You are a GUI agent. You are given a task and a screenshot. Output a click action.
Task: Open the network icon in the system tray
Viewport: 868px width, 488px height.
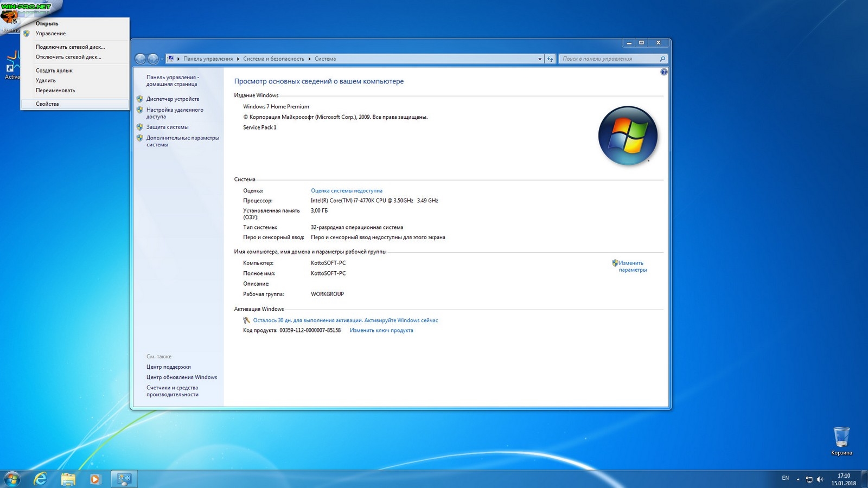pyautogui.click(x=809, y=479)
